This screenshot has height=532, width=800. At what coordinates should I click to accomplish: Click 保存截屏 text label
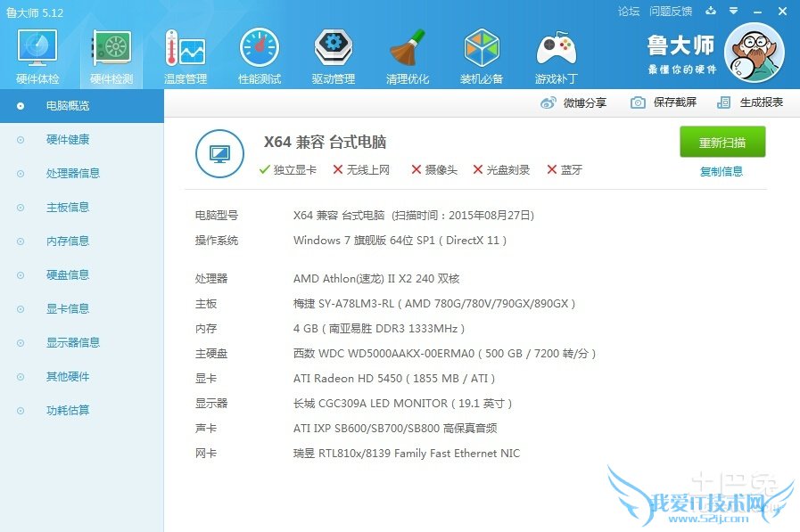(x=675, y=102)
